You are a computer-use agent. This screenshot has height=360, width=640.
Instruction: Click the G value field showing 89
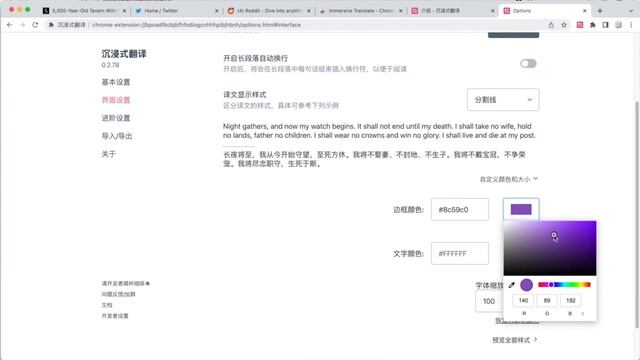(547, 300)
